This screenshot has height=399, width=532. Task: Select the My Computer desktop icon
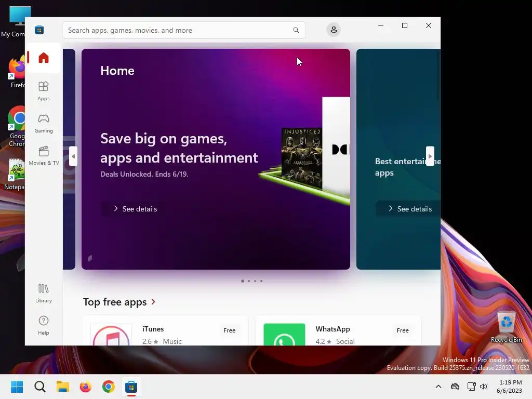(x=13, y=22)
